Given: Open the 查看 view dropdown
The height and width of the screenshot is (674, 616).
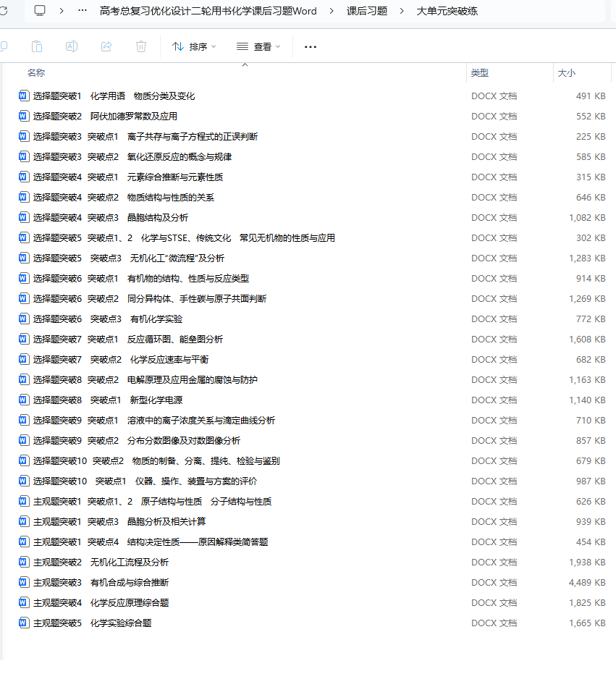Looking at the screenshot, I should [x=258, y=47].
